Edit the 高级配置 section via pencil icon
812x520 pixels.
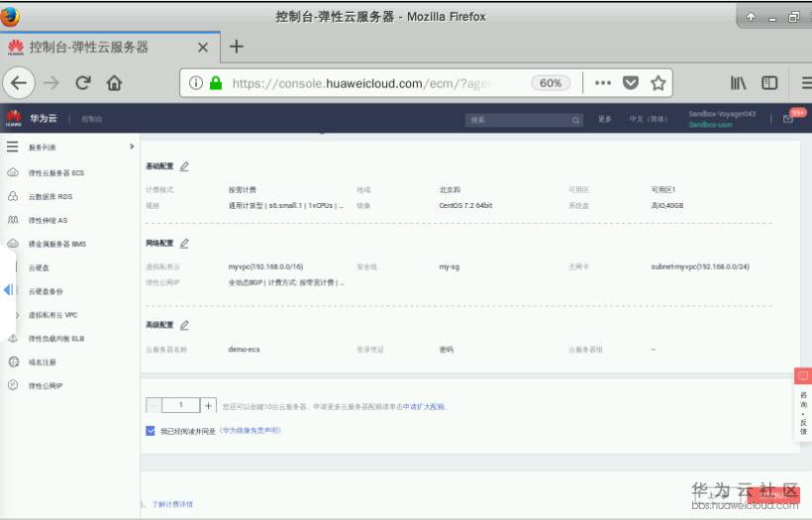pos(184,325)
